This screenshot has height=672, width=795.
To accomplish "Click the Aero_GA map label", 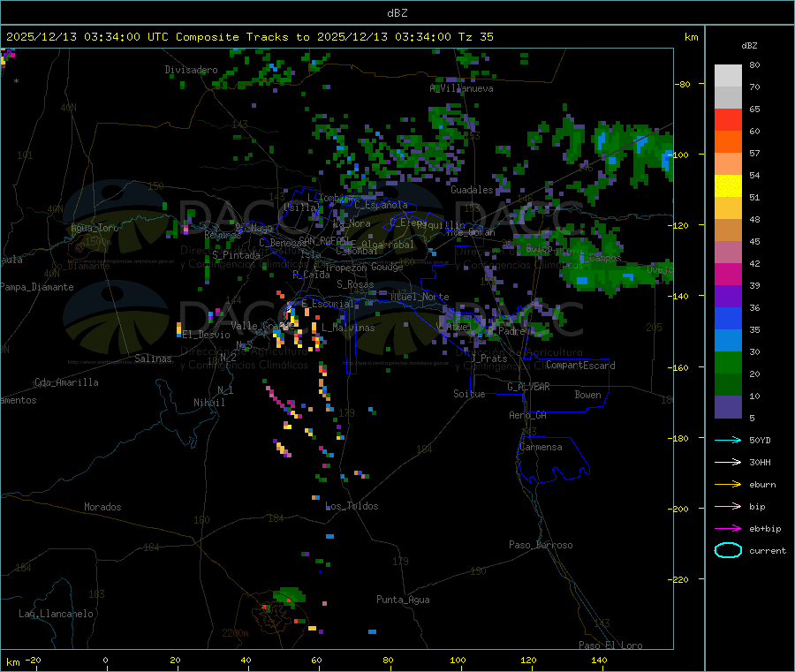I will coord(528,416).
